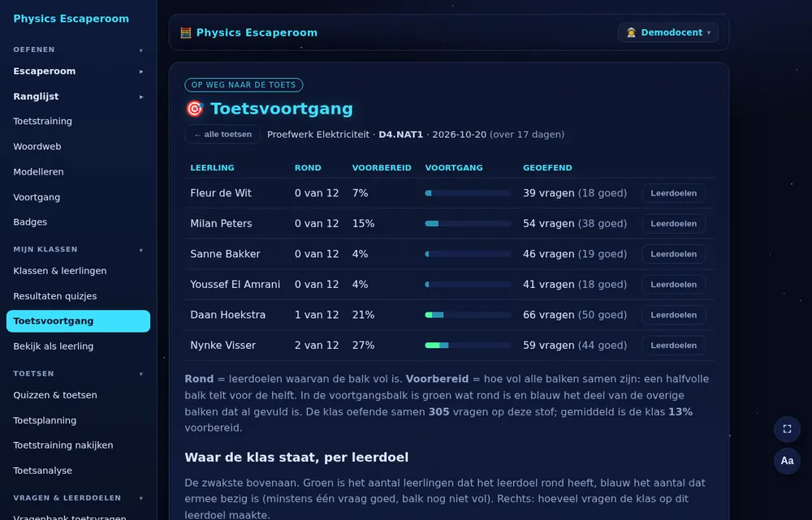Click the LEERLING column header
This screenshot has width=812, height=520.
[212, 168]
